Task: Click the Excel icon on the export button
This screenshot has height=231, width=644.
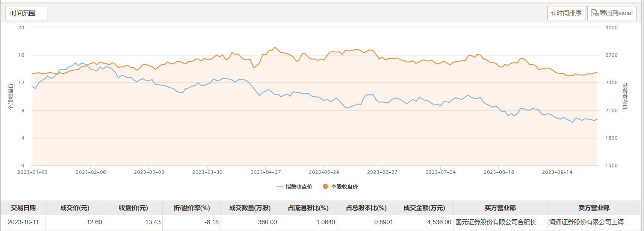Action: [x=594, y=13]
